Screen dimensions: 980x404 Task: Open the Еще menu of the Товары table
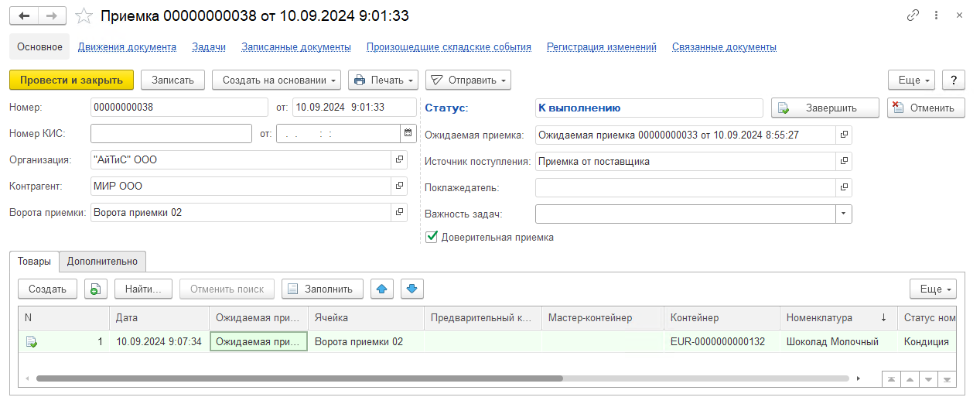point(934,289)
